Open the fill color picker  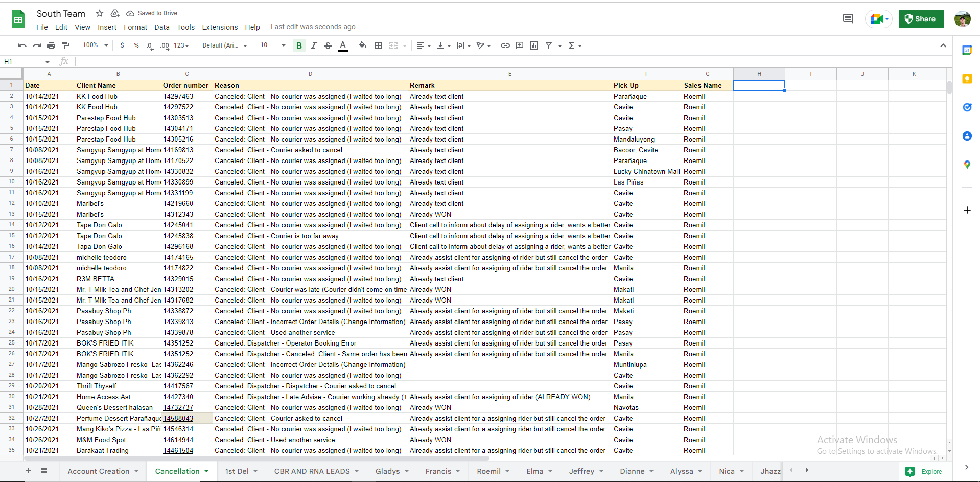(363, 45)
